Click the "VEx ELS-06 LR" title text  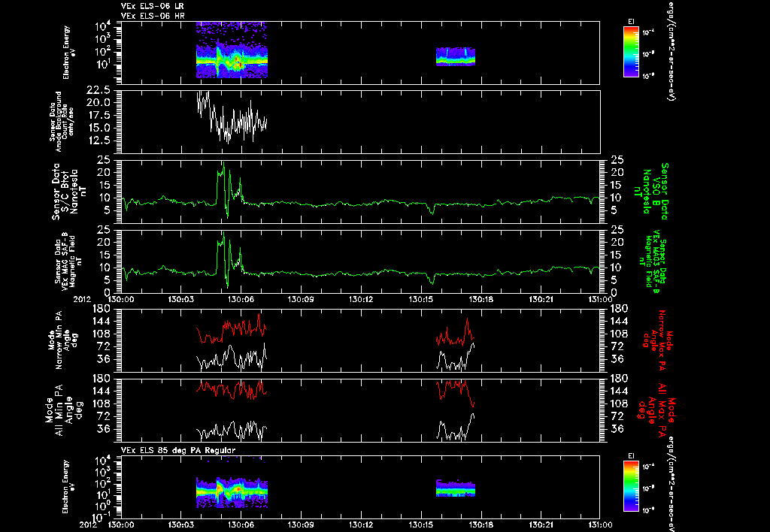152,6
